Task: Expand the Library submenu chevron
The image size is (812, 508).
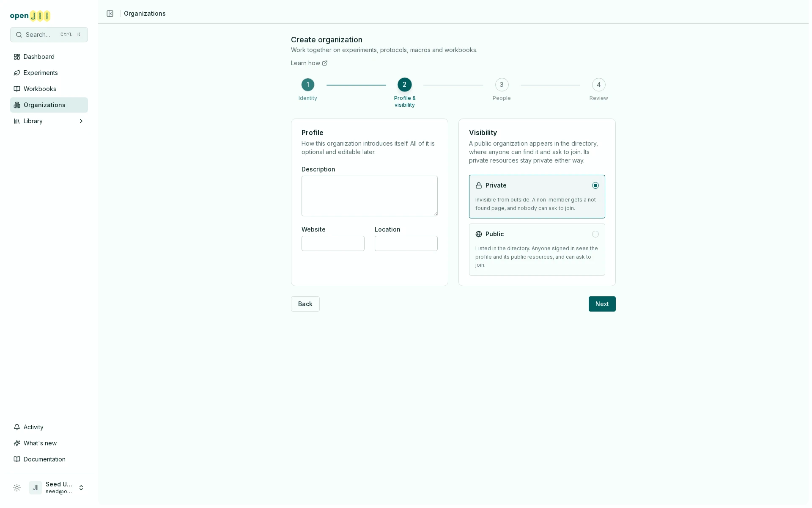Action: [x=81, y=121]
